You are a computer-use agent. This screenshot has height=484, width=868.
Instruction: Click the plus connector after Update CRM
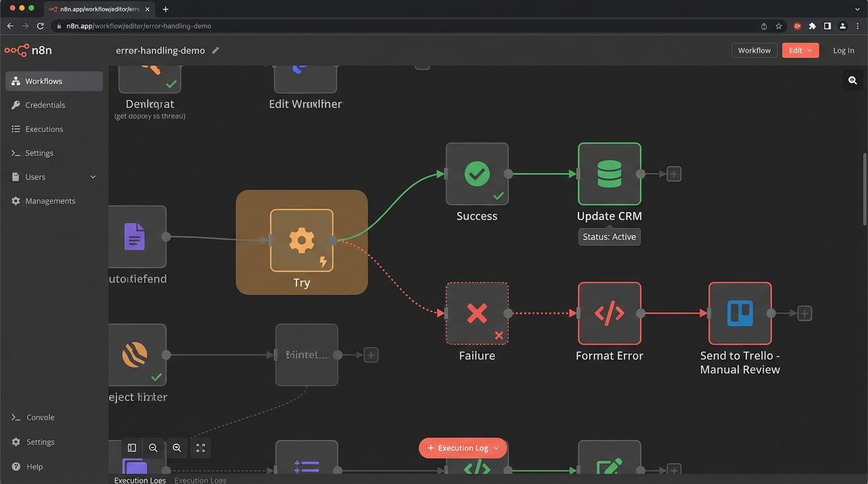click(x=673, y=173)
